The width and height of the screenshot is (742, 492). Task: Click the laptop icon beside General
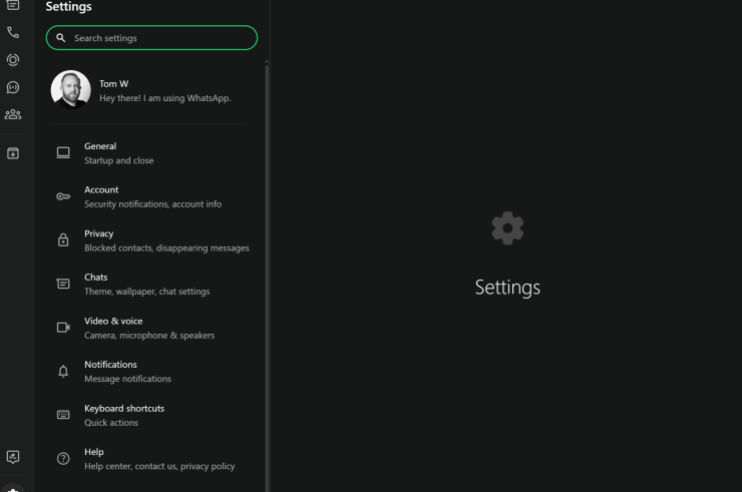click(x=63, y=153)
